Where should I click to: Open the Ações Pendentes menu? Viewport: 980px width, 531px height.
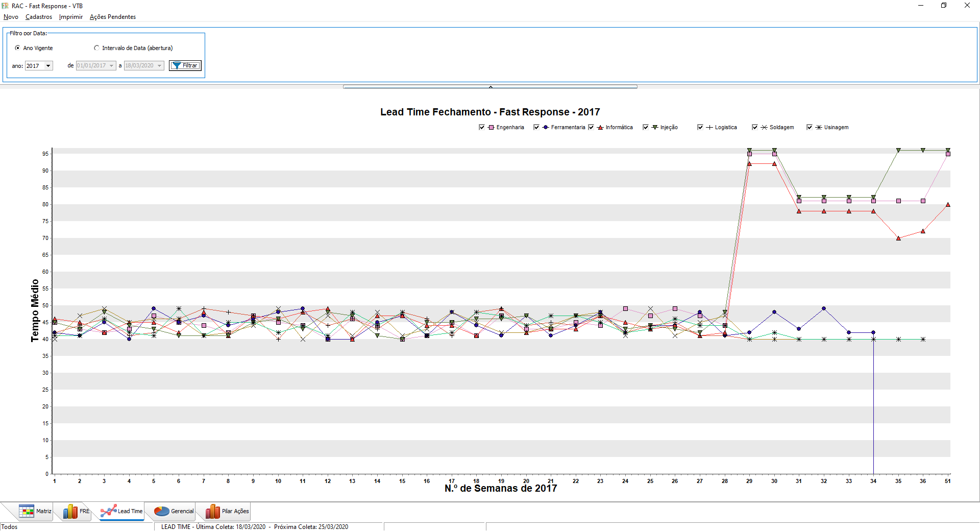pos(113,17)
